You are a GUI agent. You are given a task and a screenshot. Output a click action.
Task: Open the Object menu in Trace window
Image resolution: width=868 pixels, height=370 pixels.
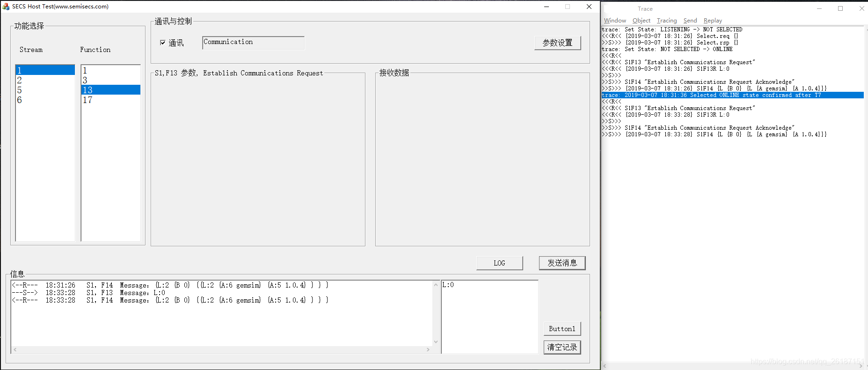642,21
